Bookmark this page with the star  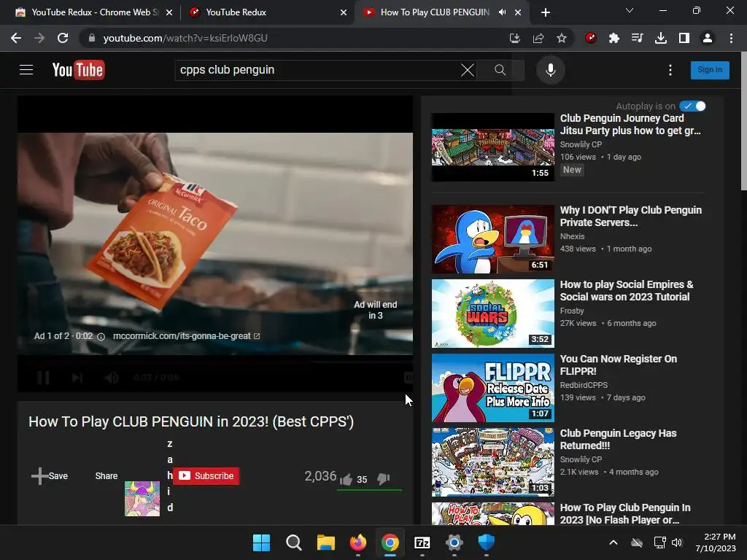tap(562, 38)
